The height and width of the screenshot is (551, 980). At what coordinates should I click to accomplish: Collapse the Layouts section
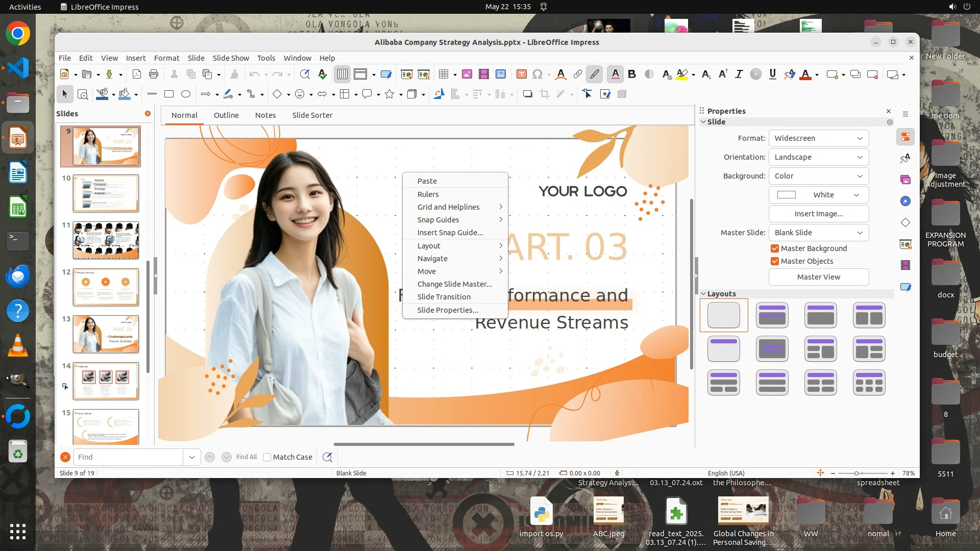[703, 294]
